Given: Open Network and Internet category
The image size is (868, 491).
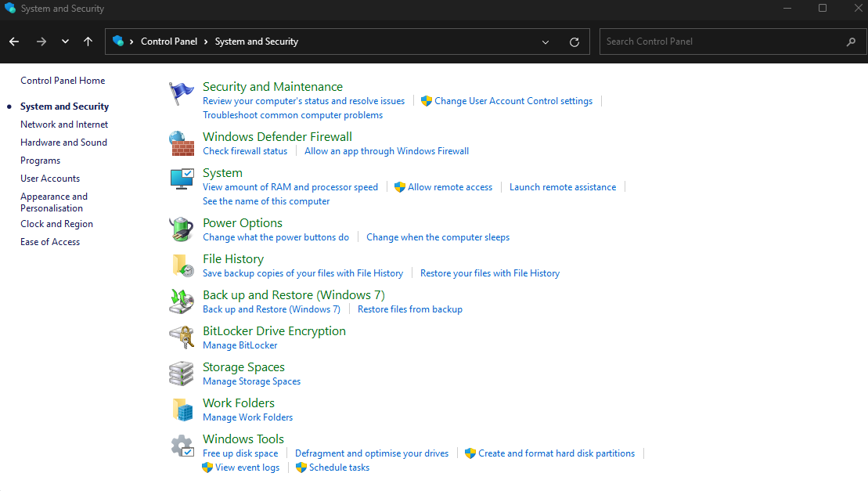Looking at the screenshot, I should click(64, 125).
